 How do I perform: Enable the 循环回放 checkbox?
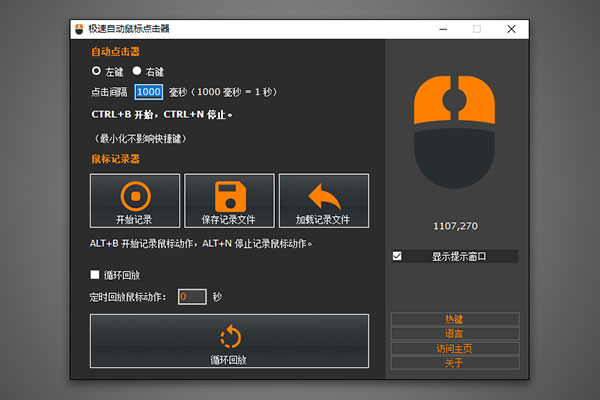(95, 274)
